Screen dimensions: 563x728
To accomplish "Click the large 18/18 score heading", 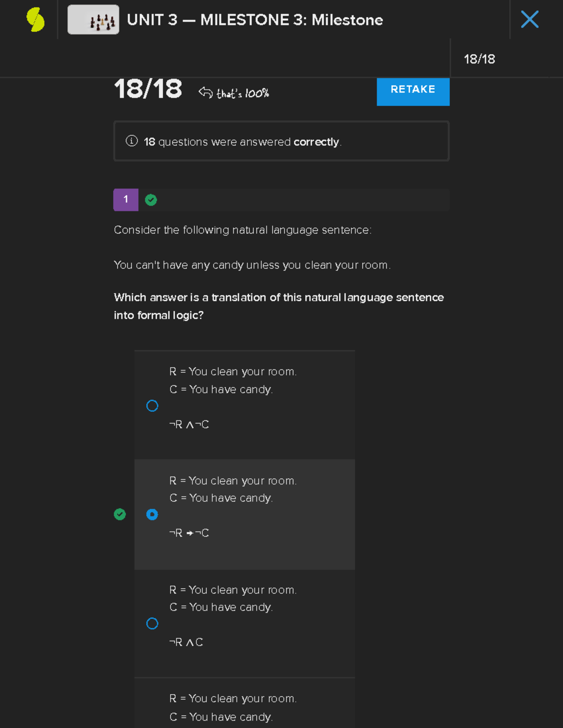I will [x=148, y=89].
